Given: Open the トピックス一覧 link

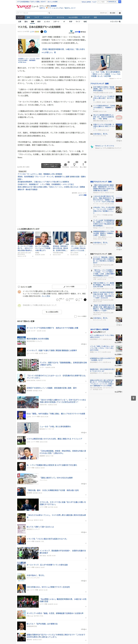Looking at the screenshot, I should [115, 21].
